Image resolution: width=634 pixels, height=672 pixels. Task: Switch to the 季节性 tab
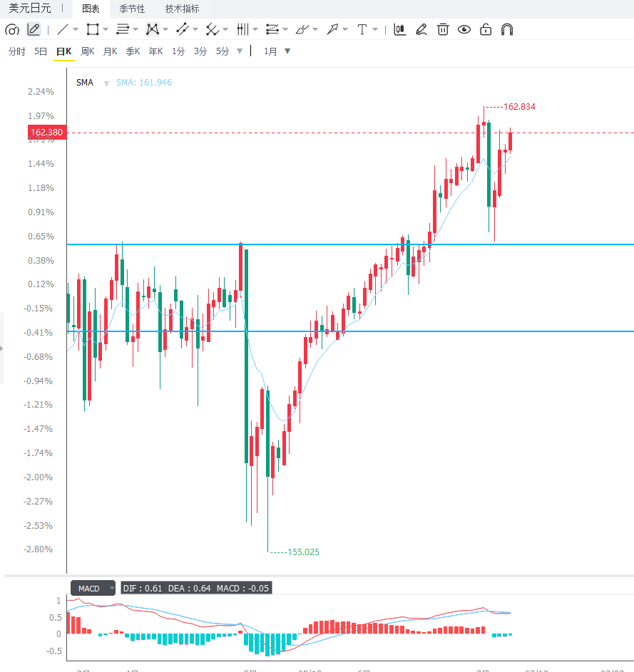pyautogui.click(x=132, y=9)
